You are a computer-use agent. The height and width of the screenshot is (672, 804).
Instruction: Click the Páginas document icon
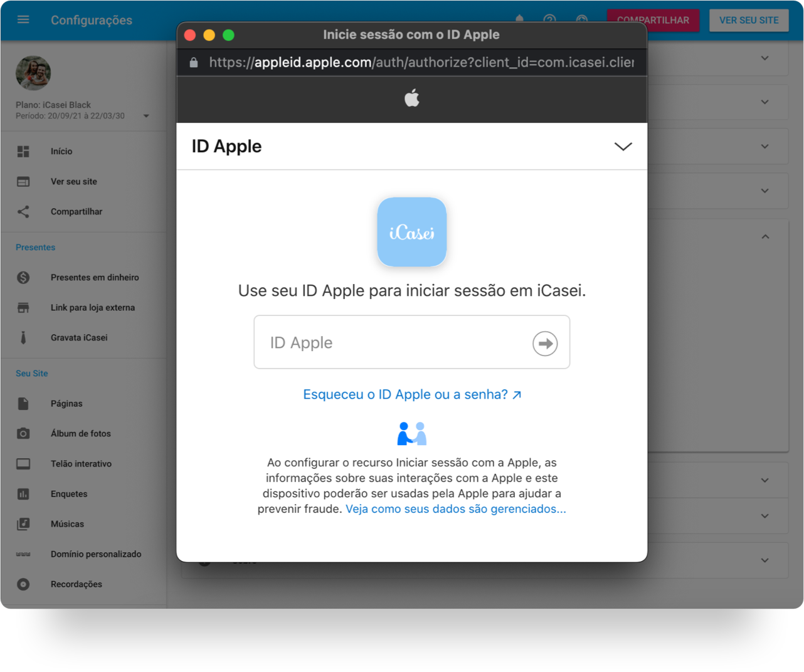click(x=23, y=404)
